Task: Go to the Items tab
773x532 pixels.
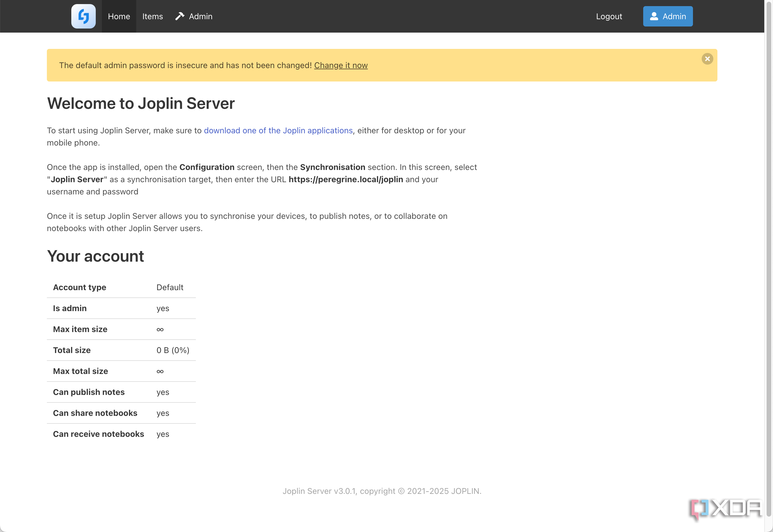Action: 152,16
